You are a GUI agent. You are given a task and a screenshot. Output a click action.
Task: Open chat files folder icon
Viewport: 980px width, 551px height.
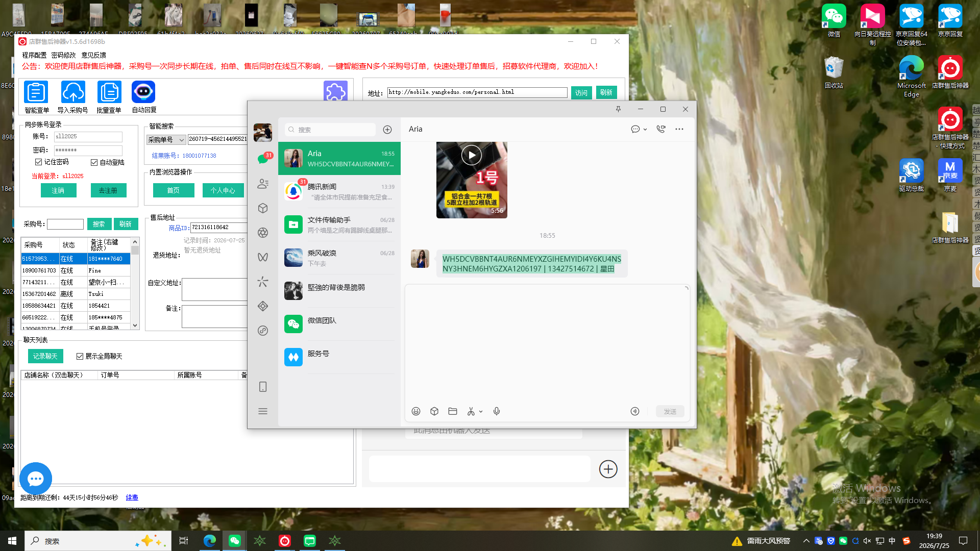(x=453, y=411)
